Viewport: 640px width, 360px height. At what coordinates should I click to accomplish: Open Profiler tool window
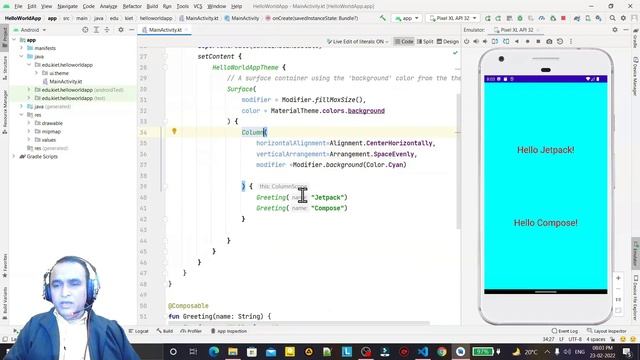(x=191, y=331)
